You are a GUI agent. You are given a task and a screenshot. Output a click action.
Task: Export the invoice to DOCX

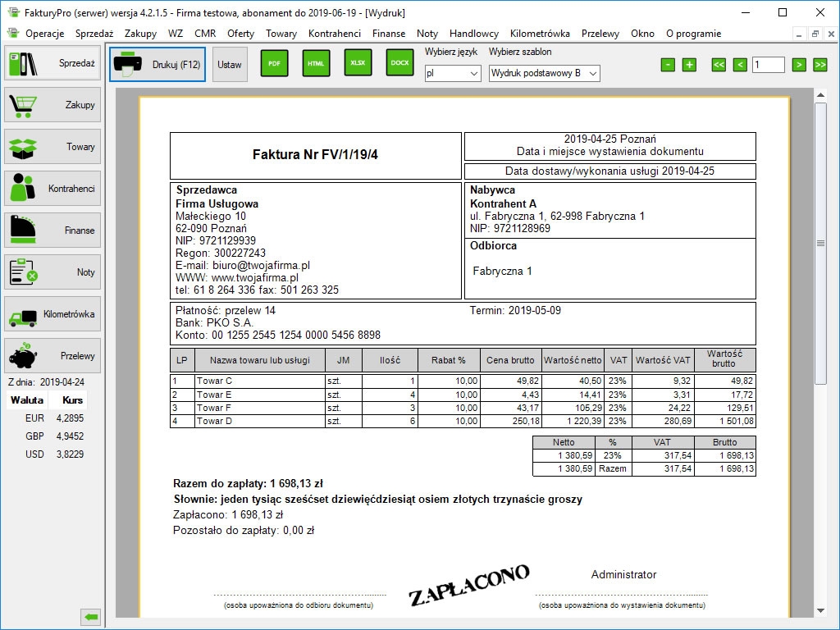click(399, 63)
